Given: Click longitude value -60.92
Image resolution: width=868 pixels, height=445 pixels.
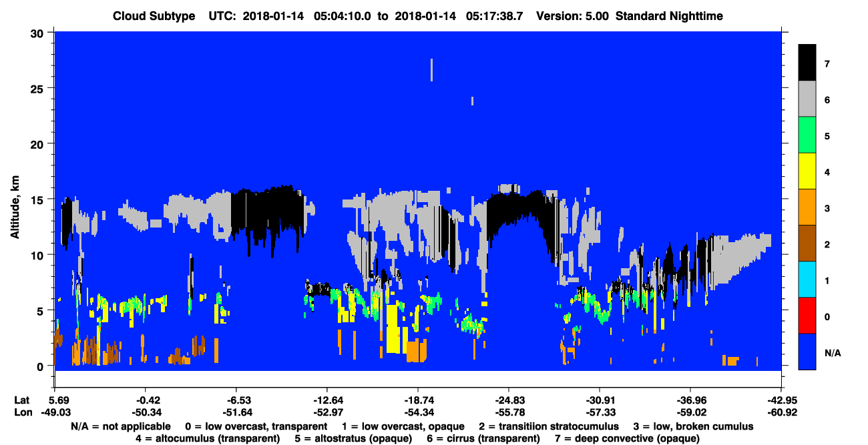Looking at the screenshot, I should [781, 412].
